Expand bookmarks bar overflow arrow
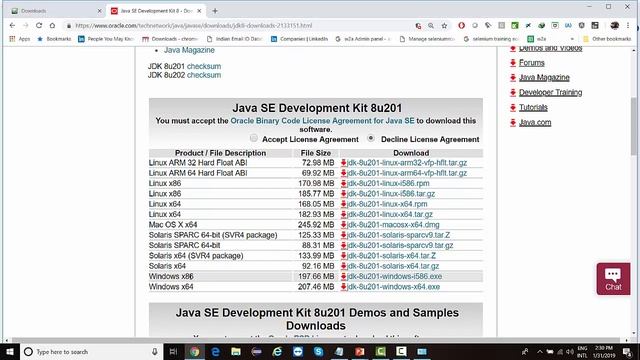Image resolution: width=640 pixels, height=360 pixels. 572,39
